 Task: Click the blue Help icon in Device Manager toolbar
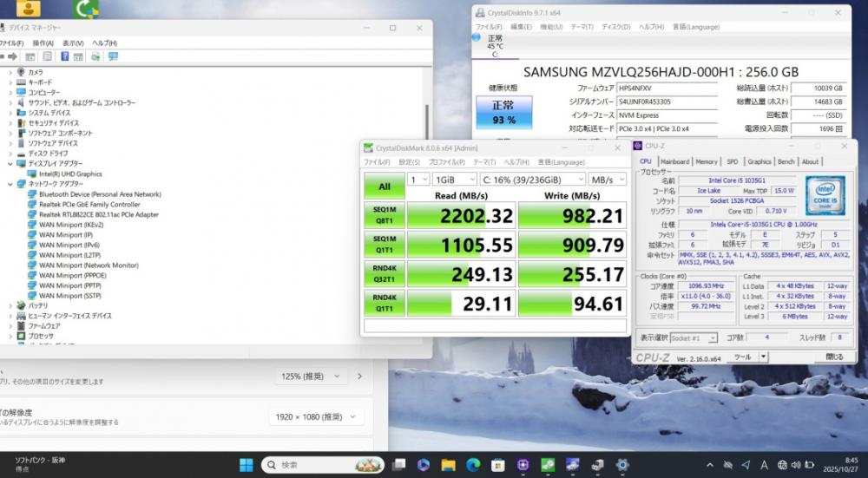pos(65,56)
